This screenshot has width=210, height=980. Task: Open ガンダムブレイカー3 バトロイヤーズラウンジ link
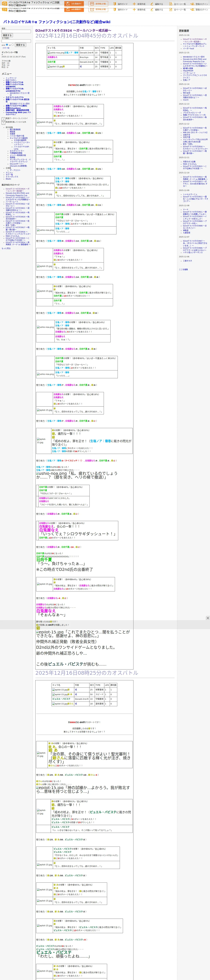[x=20, y=161]
